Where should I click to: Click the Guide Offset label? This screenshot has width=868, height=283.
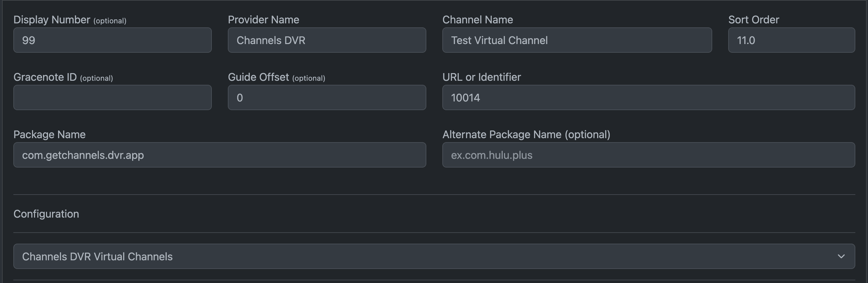click(258, 77)
